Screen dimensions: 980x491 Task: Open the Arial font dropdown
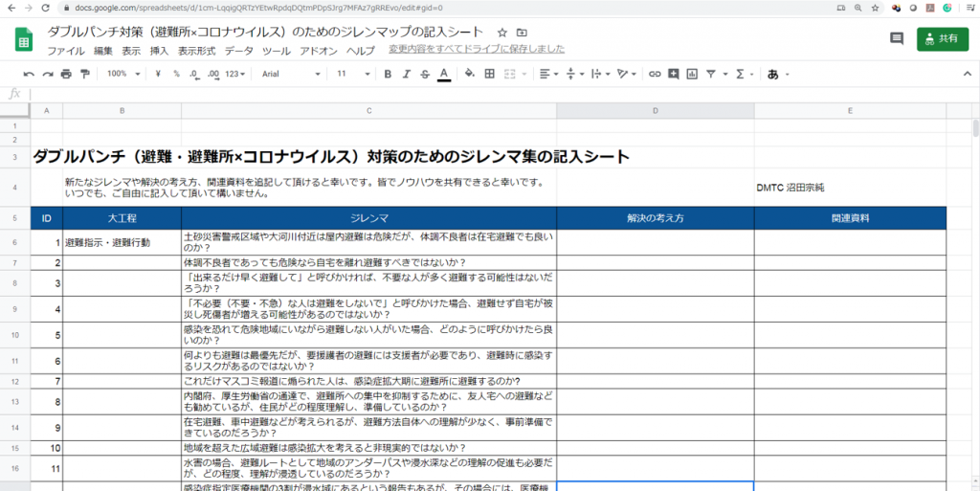(291, 74)
